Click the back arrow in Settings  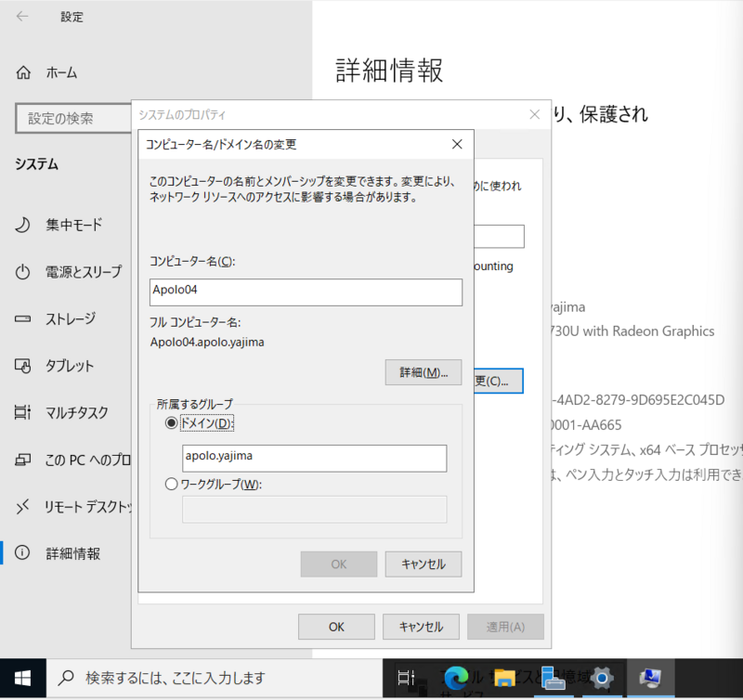22,17
